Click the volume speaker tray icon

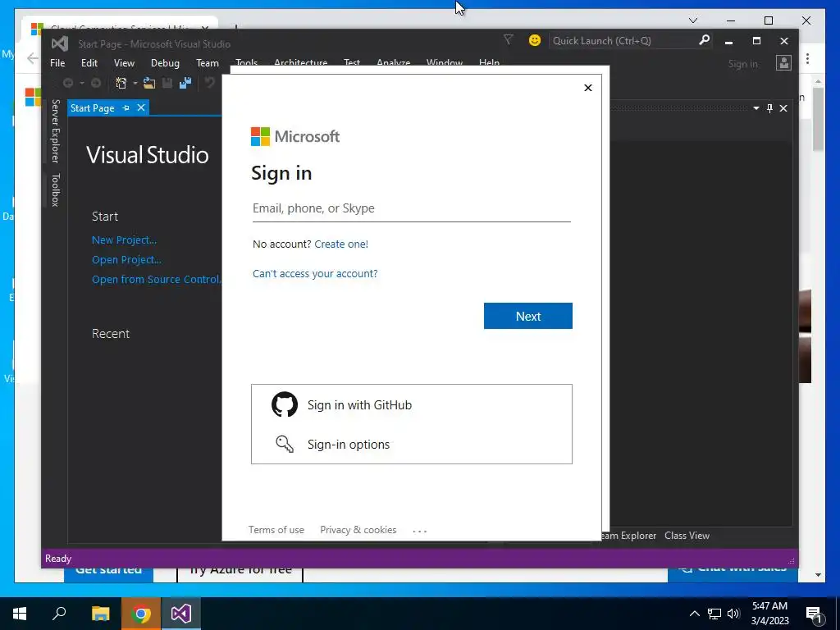coord(733,614)
